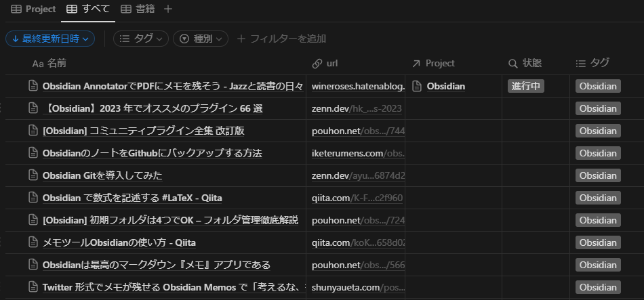Viewport: 644px width, 300px height.
Task: Click page icon of 最高のマークダウン row
Action: pos(33,264)
